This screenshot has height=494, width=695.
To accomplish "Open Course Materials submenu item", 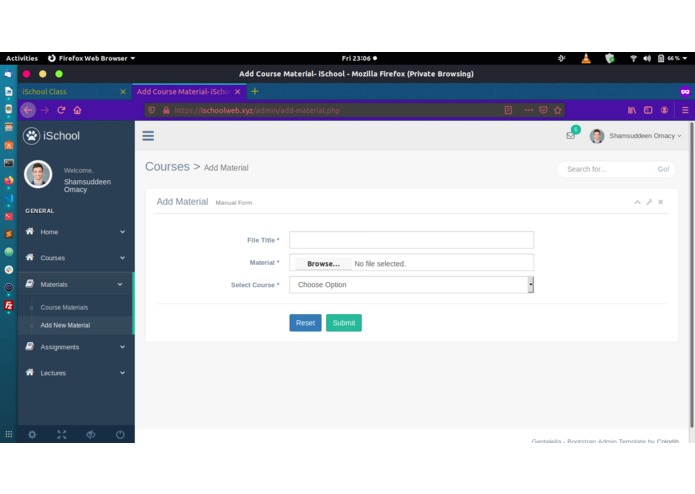I will tap(64, 307).
